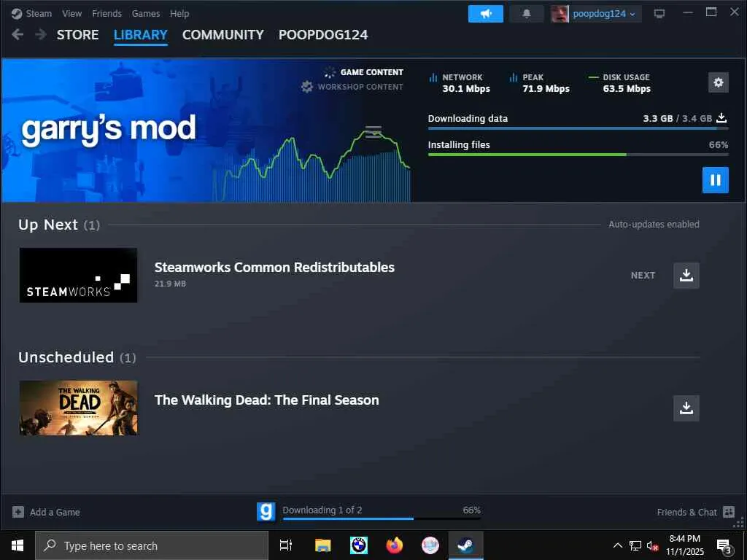The image size is (747, 560).
Task: Switch to Big Picture mode monitor icon
Action: click(x=659, y=14)
